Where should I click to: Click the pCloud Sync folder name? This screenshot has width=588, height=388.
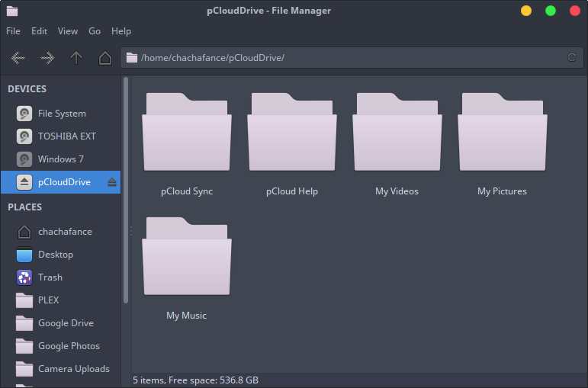coord(187,191)
